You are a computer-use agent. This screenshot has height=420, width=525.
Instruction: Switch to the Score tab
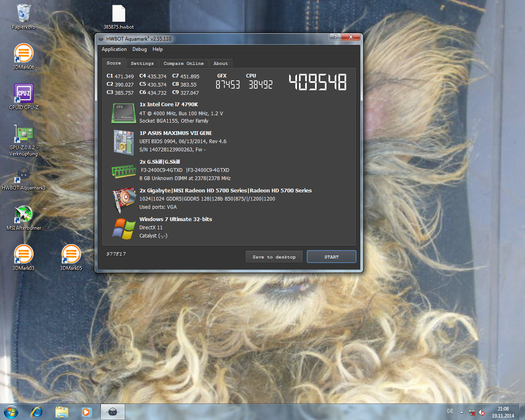coord(114,63)
